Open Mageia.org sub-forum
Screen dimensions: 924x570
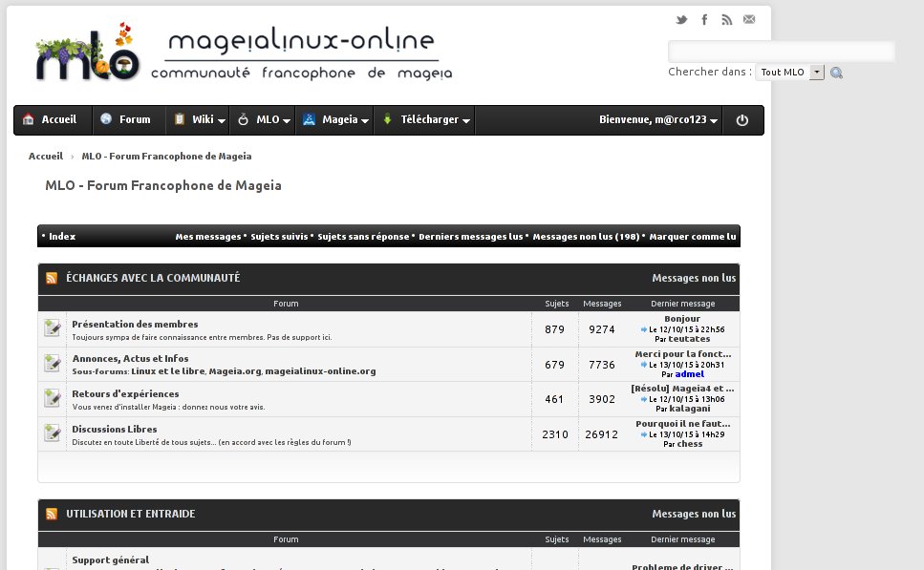click(234, 371)
